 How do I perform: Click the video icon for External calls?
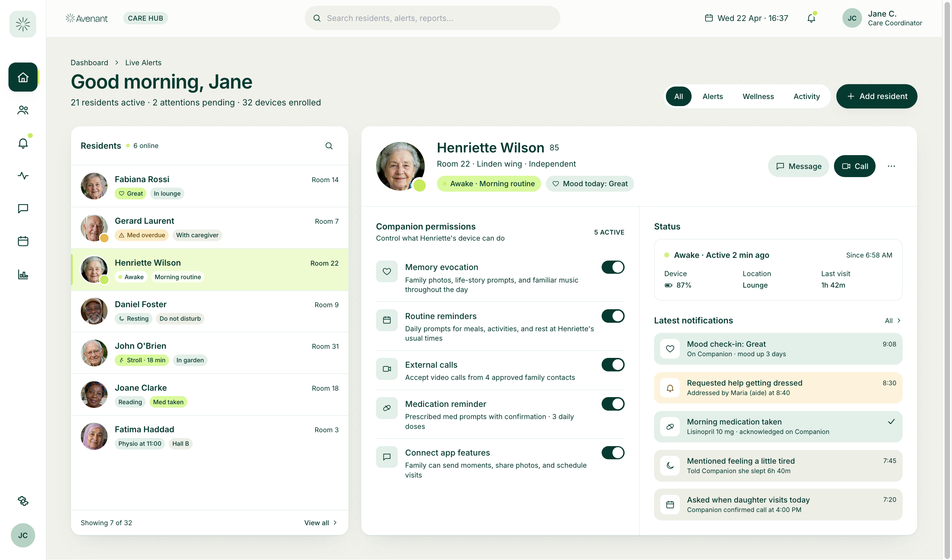tap(387, 369)
